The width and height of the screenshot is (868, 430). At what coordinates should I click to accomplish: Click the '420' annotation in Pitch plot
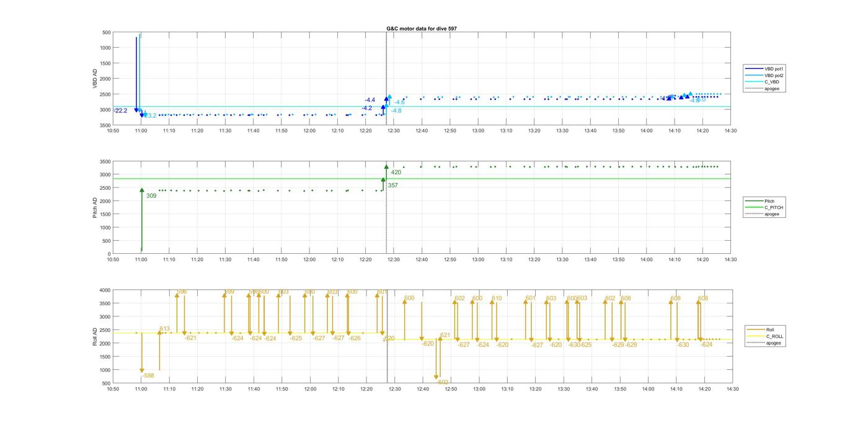[x=396, y=172]
